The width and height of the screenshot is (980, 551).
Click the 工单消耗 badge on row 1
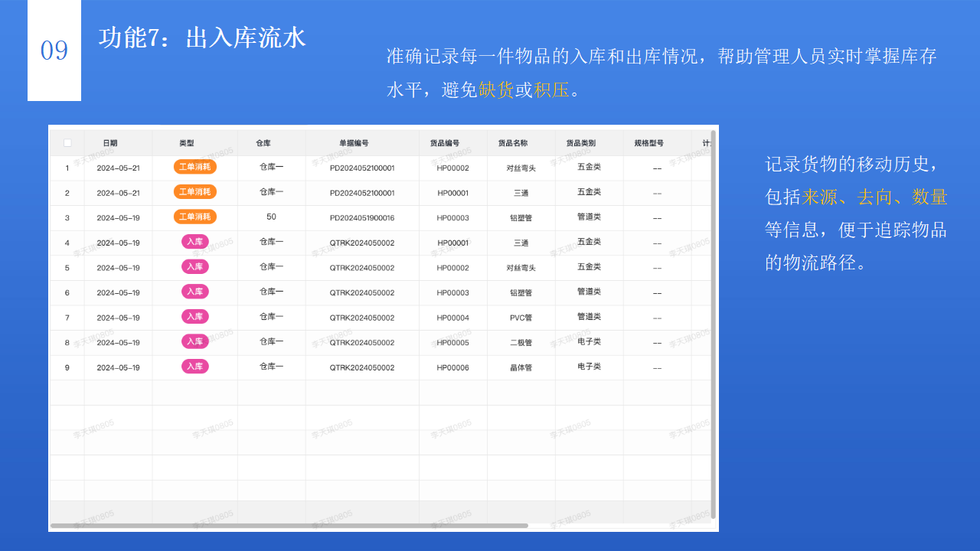coord(194,168)
